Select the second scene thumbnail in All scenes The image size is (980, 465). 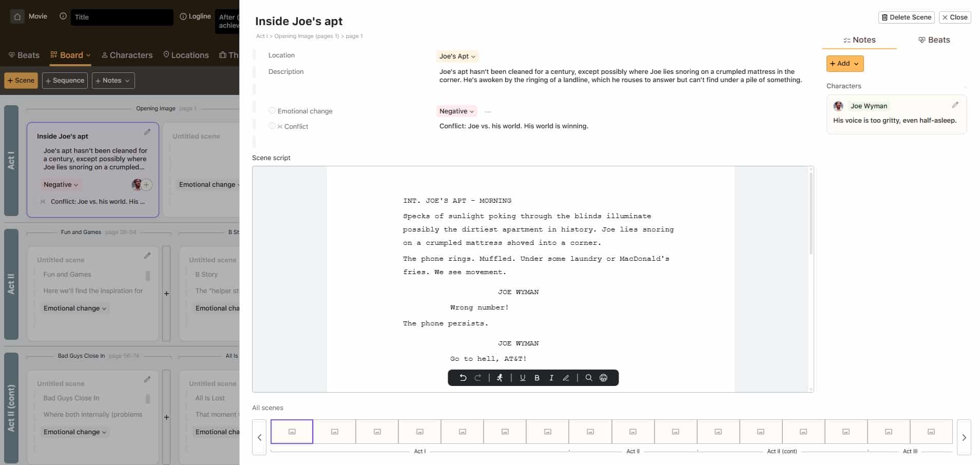pos(334,432)
